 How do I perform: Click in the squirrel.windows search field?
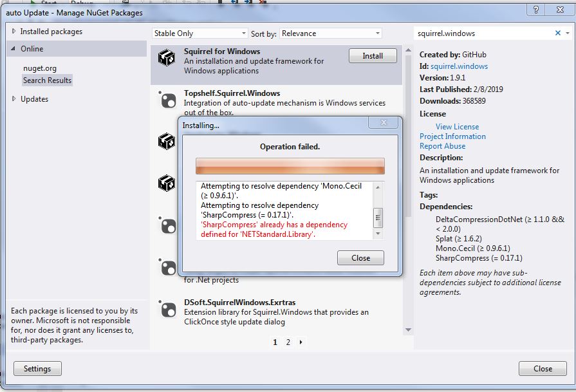point(483,33)
